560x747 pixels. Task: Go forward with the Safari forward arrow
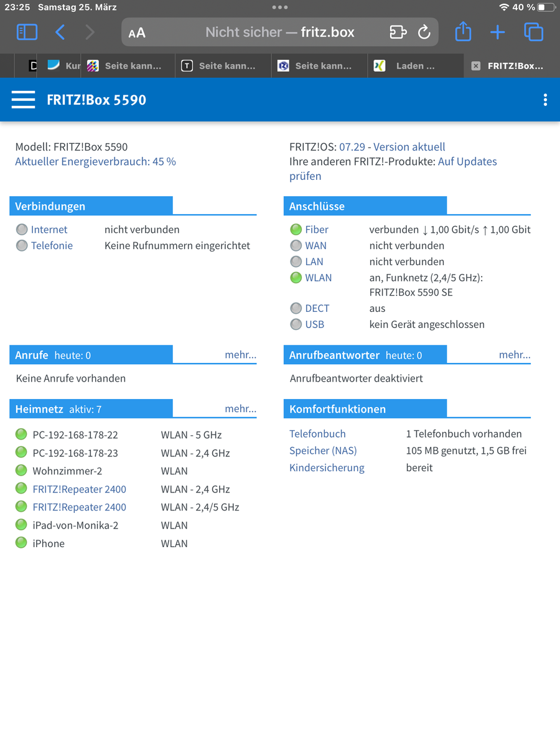pos(90,32)
